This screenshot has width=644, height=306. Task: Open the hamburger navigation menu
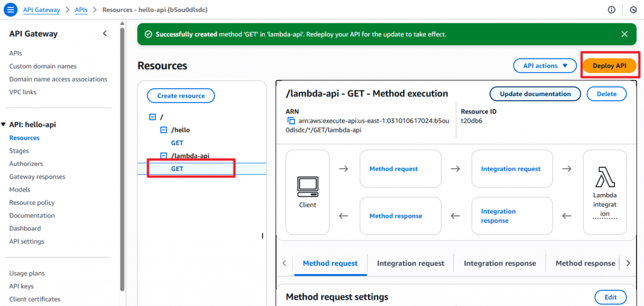tap(11, 10)
